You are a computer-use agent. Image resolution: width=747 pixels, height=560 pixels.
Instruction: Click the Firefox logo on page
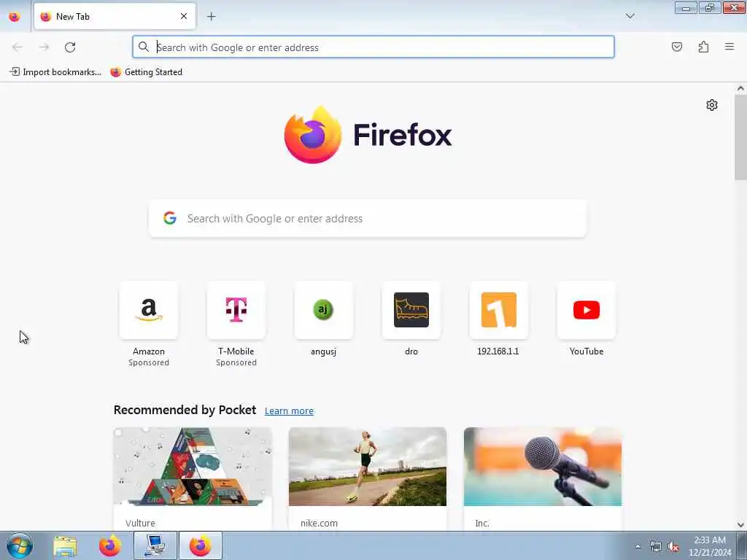pyautogui.click(x=368, y=135)
